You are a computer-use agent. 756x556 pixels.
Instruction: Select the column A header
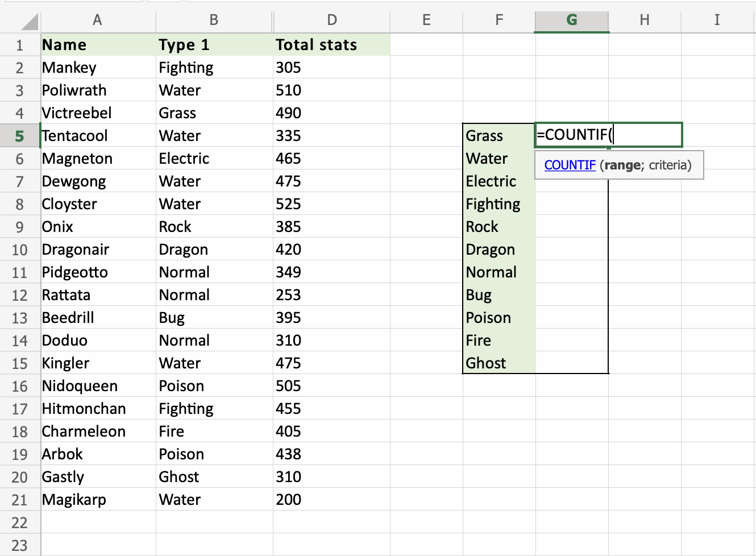pos(97,20)
